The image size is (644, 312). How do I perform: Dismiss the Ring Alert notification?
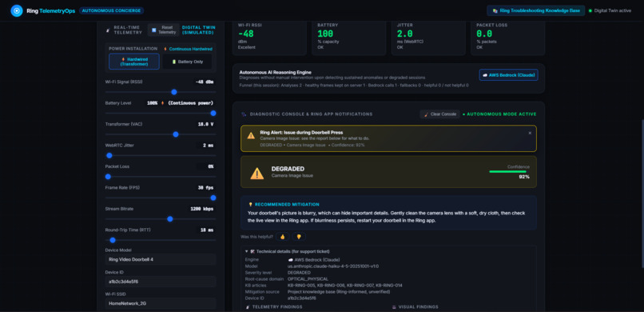pyautogui.click(x=530, y=133)
